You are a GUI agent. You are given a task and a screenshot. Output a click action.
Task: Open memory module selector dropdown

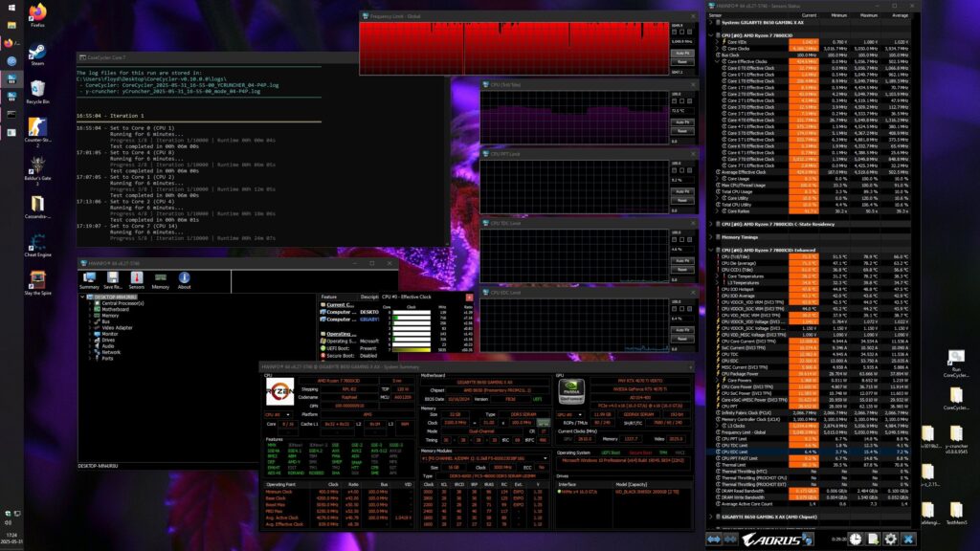[485, 458]
